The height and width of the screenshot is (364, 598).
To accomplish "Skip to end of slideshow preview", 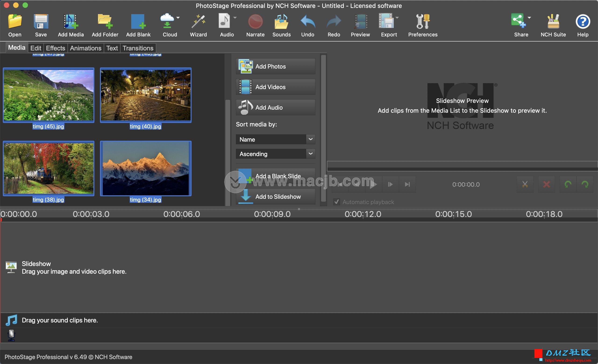I will [x=407, y=184].
